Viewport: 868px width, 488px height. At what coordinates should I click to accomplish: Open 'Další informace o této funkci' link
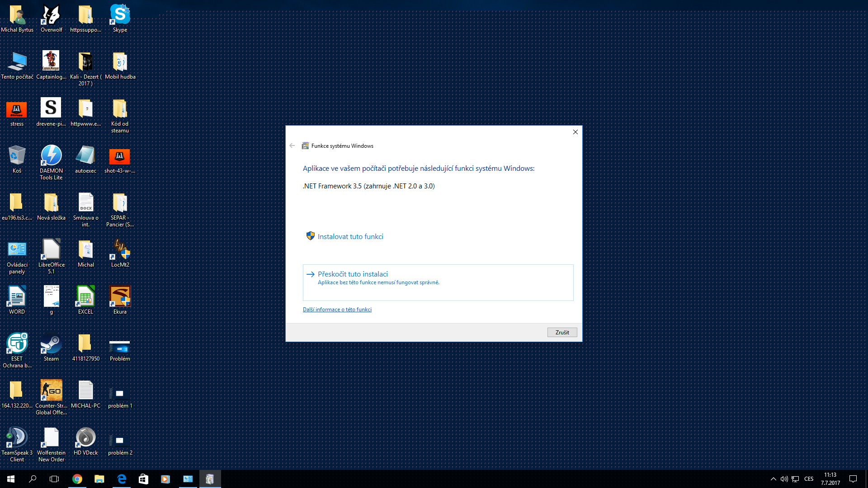[x=337, y=310]
